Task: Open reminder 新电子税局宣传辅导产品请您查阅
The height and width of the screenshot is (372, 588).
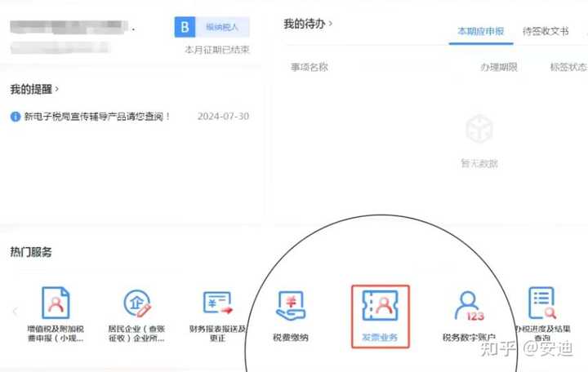Action: click(97, 117)
